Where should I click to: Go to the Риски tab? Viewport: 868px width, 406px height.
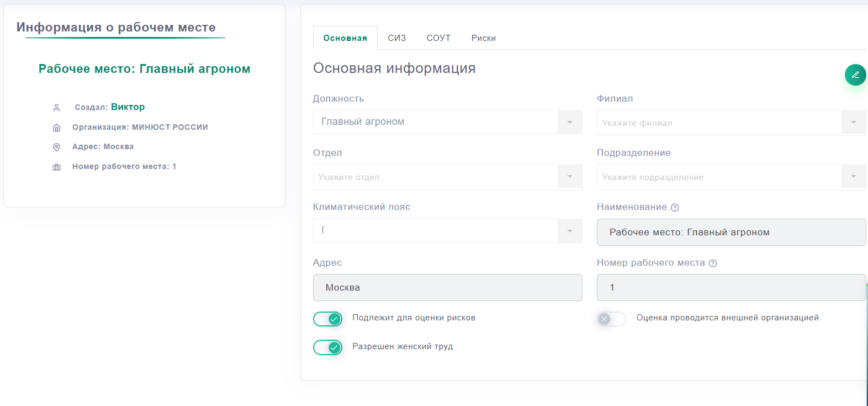click(x=483, y=38)
